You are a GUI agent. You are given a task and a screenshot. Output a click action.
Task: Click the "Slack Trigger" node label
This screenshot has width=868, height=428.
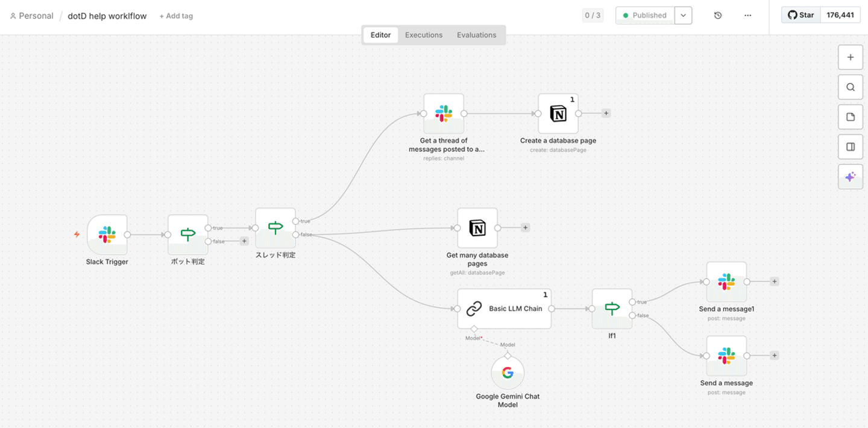107,262
